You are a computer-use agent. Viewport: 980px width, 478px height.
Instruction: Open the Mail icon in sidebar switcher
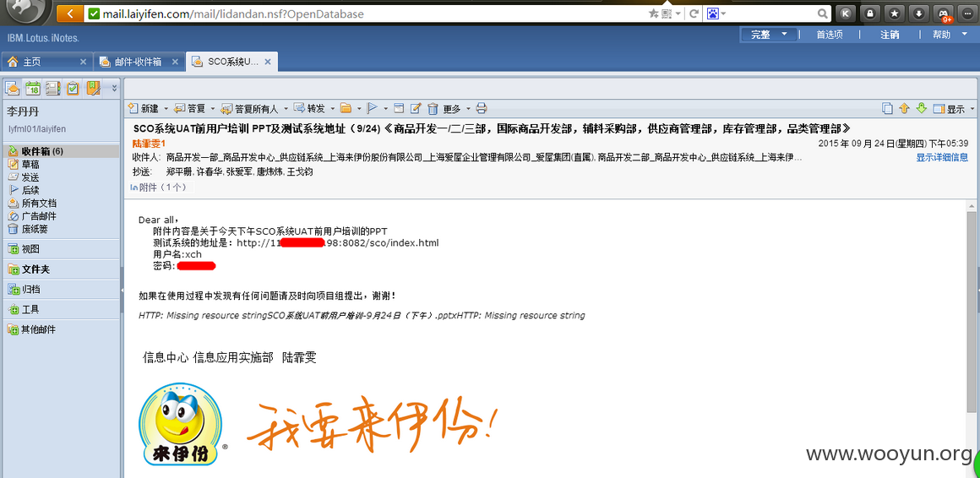coord(14,88)
